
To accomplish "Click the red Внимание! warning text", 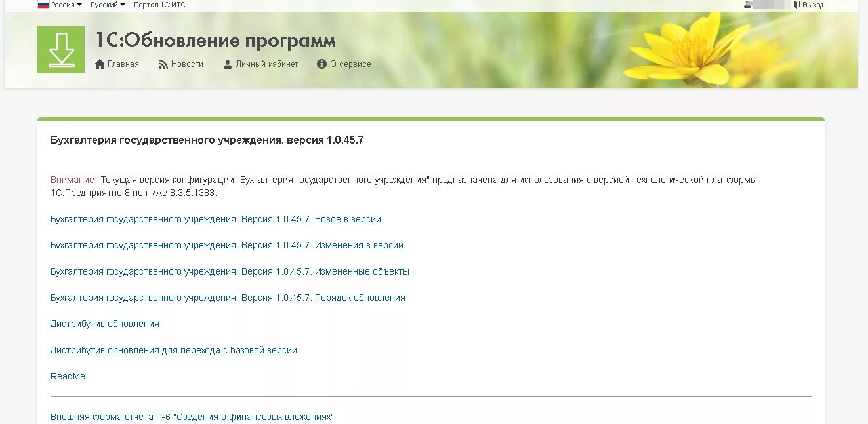I will point(73,180).
